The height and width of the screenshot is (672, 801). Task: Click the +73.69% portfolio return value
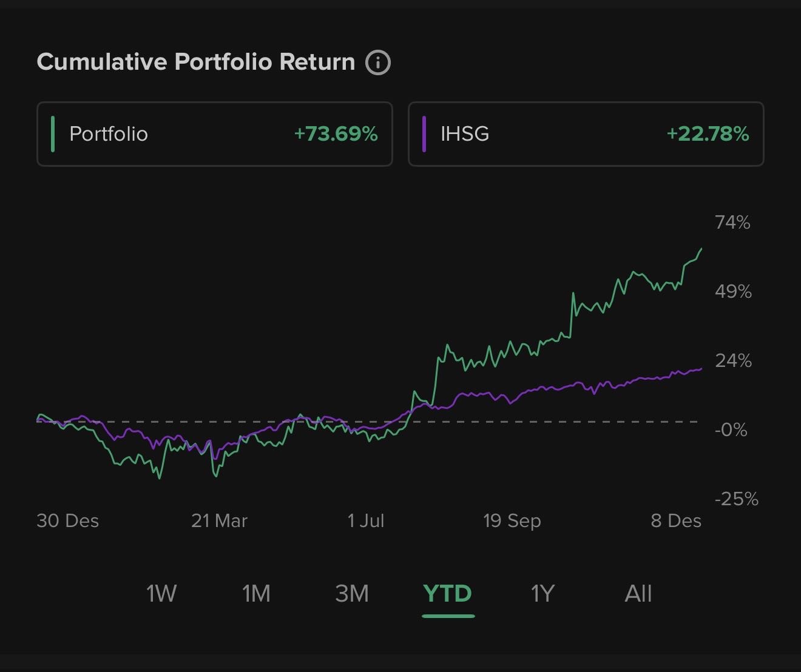tap(336, 134)
